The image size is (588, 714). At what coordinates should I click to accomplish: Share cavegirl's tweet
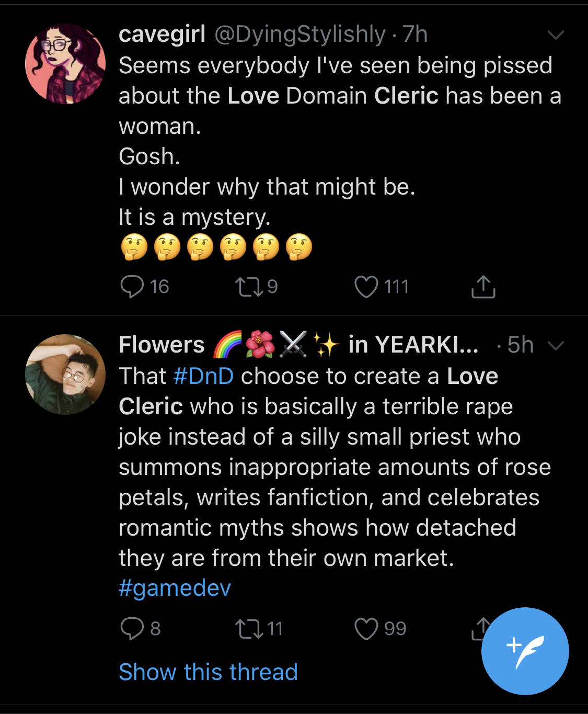pos(483,287)
